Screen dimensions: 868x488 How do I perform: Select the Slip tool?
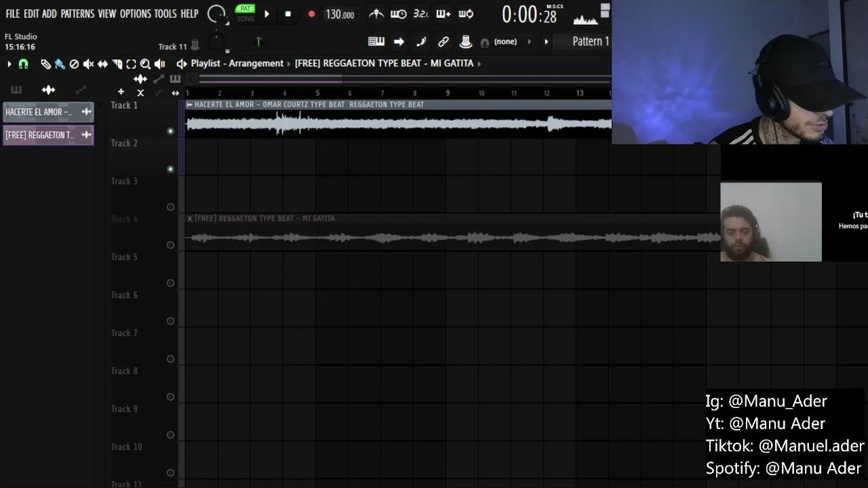pyautogui.click(x=102, y=64)
